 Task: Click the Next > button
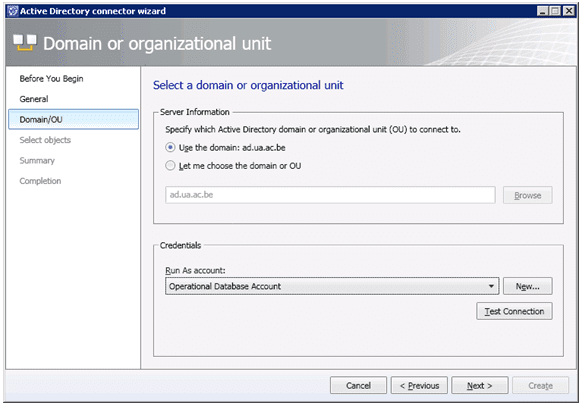click(480, 386)
